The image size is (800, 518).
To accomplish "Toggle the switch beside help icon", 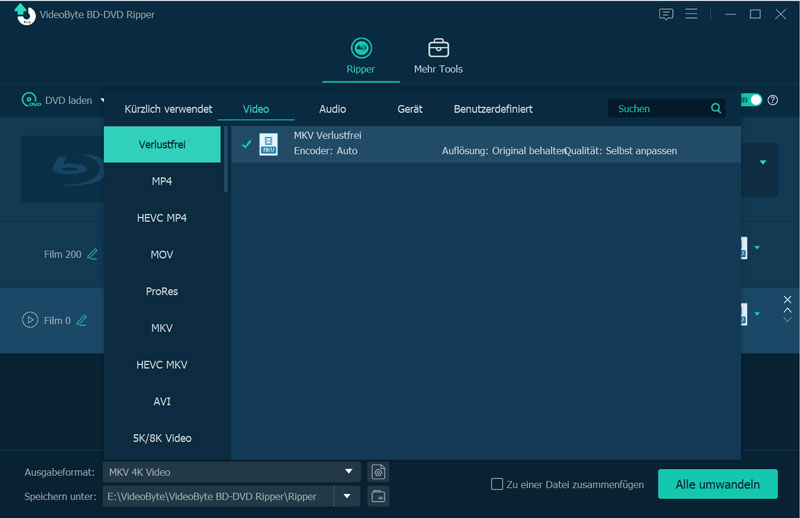I will point(751,100).
